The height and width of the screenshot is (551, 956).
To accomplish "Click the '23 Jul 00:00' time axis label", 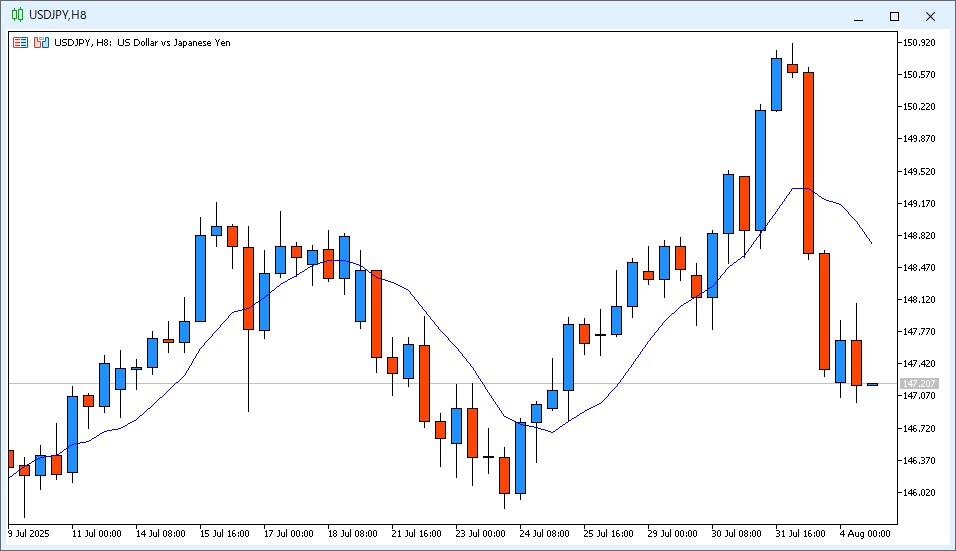I will (480, 533).
